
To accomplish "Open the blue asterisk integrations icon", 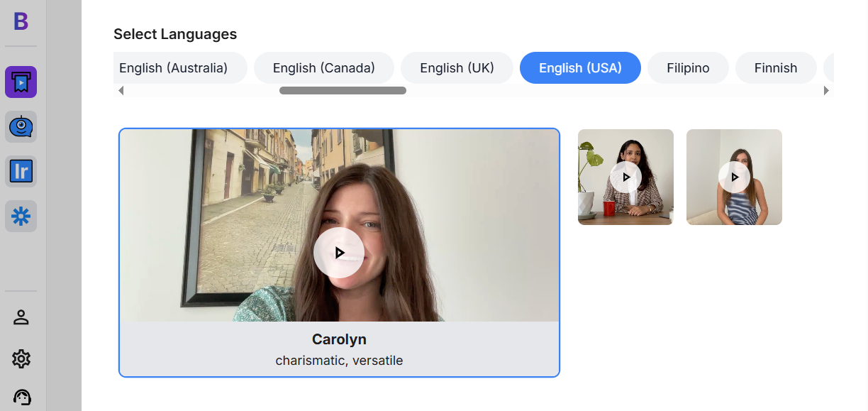I will tap(21, 216).
